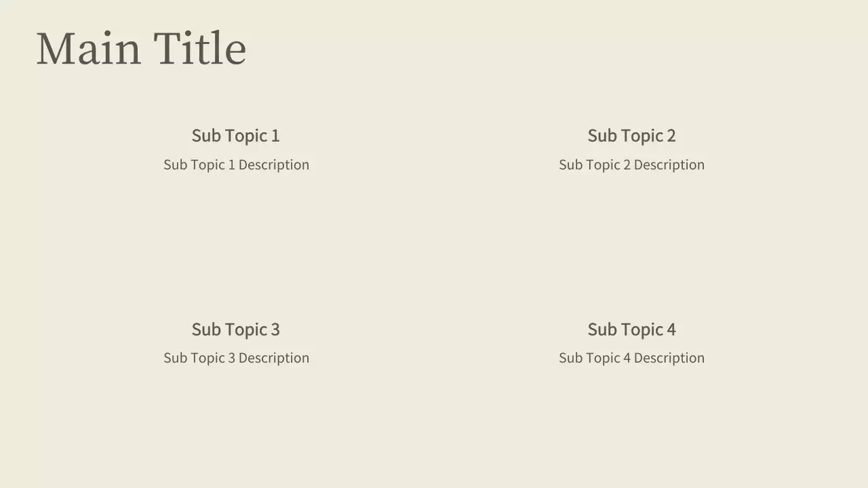Click the "Sub Topic 4 Description" text line

click(x=631, y=358)
